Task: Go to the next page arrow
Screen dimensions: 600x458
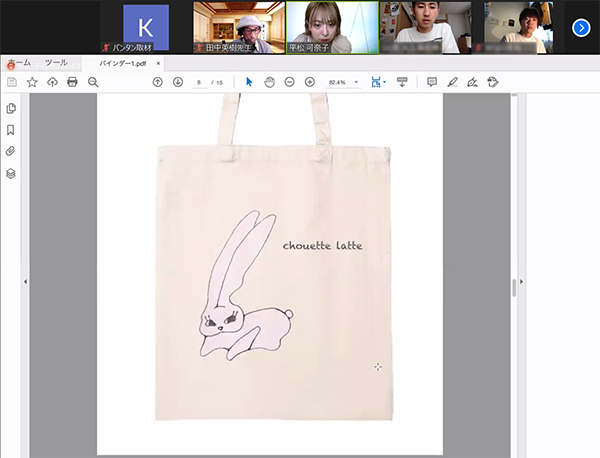Action: click(177, 82)
